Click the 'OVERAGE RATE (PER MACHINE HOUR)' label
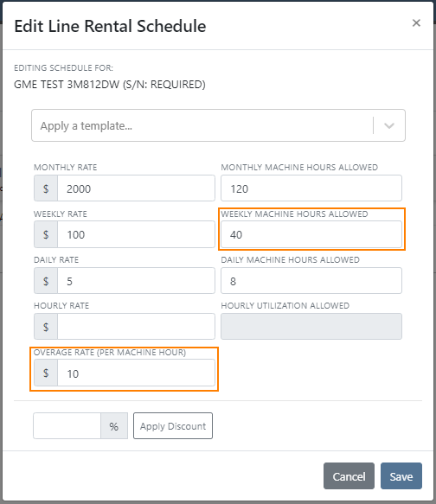Viewport: 436px width, 504px height. [x=110, y=353]
